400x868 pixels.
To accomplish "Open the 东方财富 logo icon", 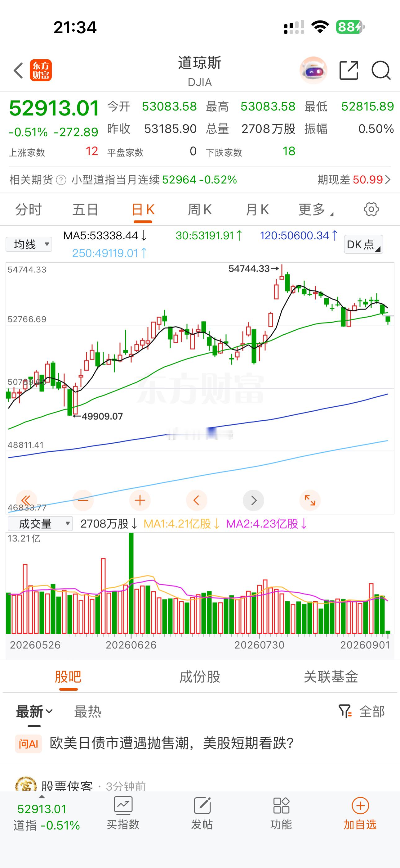I will click(x=41, y=70).
